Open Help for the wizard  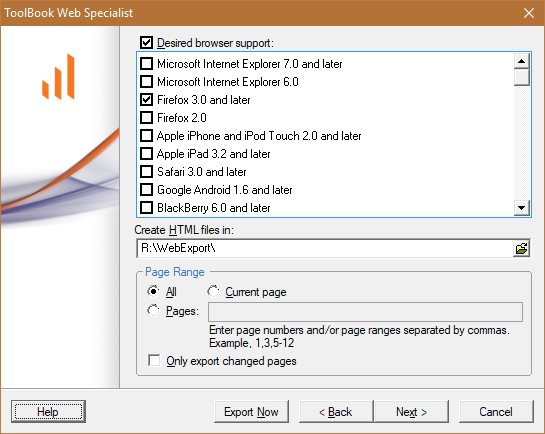[48, 412]
